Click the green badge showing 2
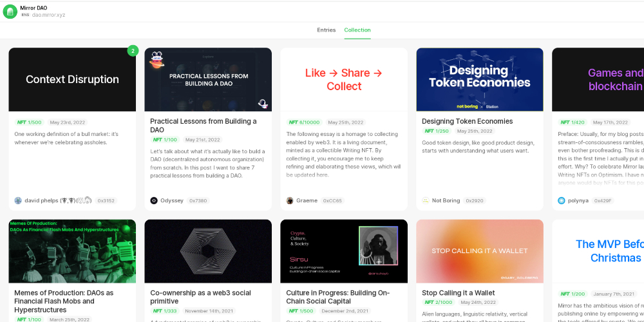The width and height of the screenshot is (644, 322). (133, 51)
